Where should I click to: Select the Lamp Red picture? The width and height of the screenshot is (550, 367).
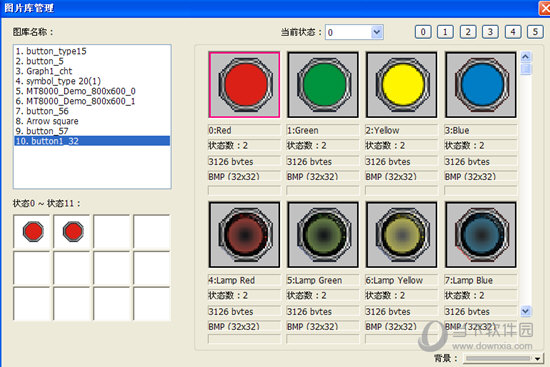244,234
